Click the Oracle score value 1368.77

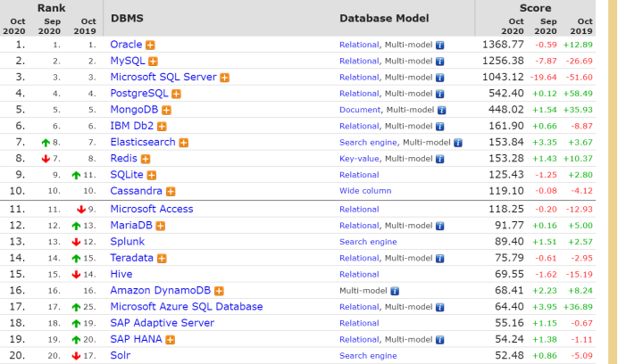click(503, 45)
